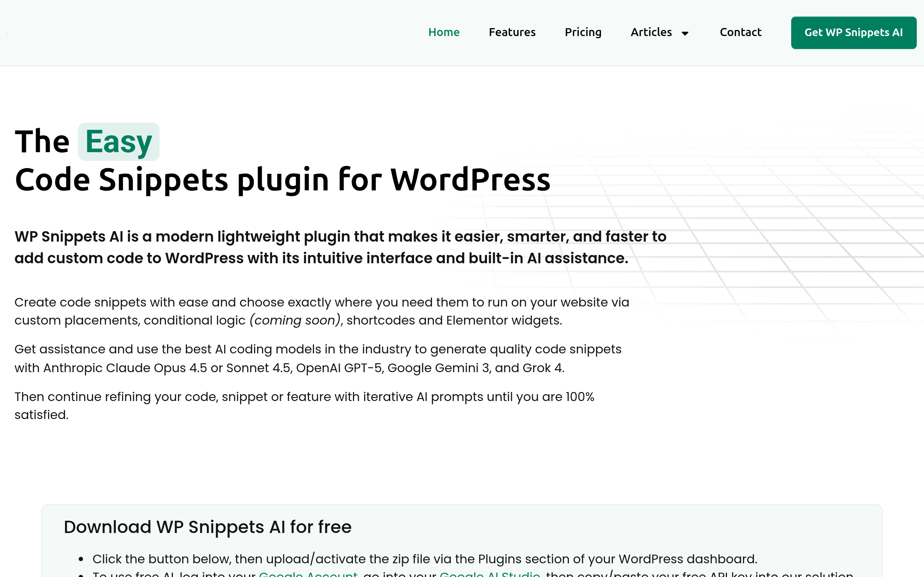
Task: Select the highlighted word Easy
Action: coord(118,142)
